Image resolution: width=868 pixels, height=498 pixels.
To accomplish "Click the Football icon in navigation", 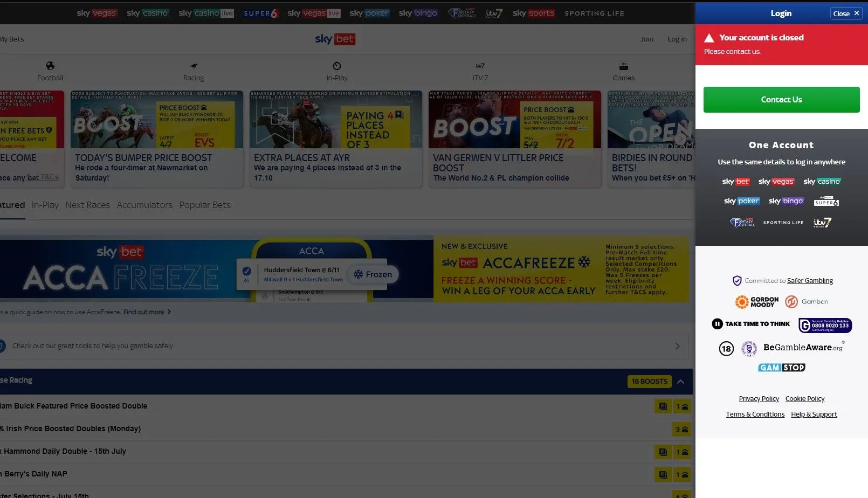I will pos(50,66).
